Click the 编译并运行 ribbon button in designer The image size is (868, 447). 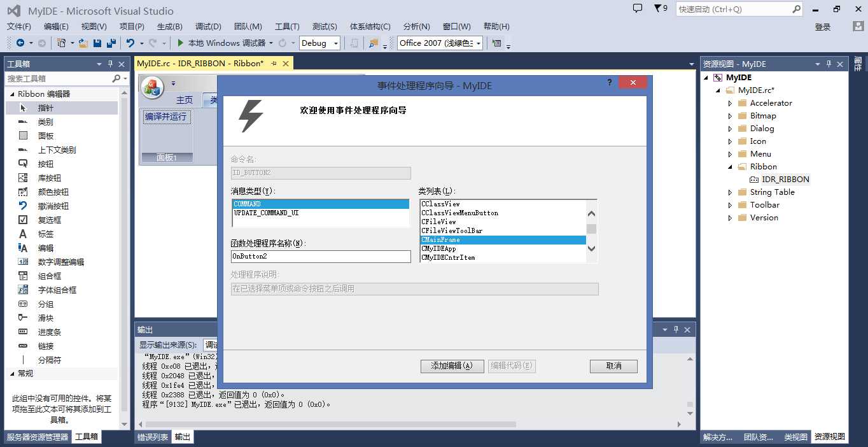[x=166, y=117]
